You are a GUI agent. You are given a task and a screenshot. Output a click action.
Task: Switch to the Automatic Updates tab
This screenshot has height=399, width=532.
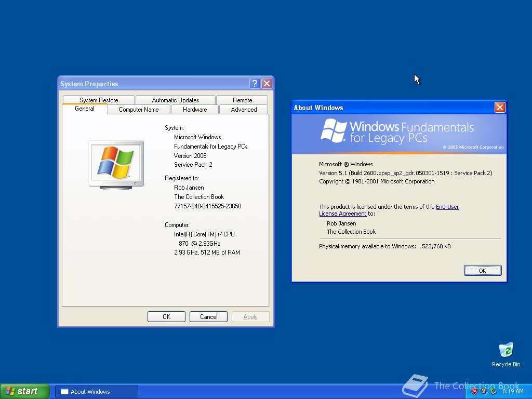click(x=176, y=100)
